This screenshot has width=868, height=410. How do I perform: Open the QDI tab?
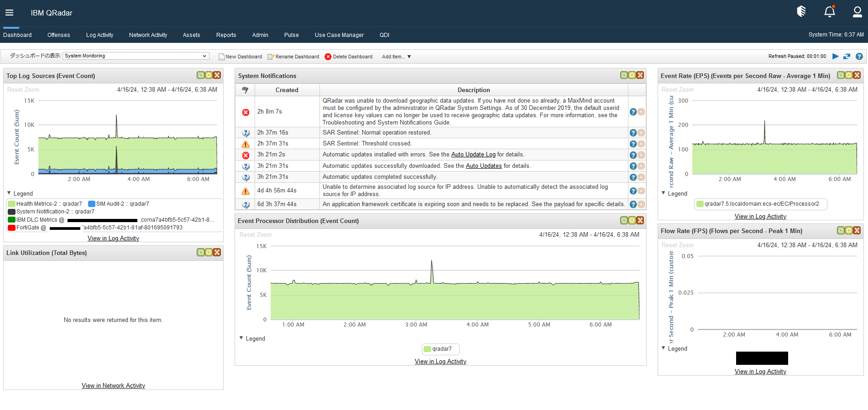pyautogui.click(x=385, y=35)
